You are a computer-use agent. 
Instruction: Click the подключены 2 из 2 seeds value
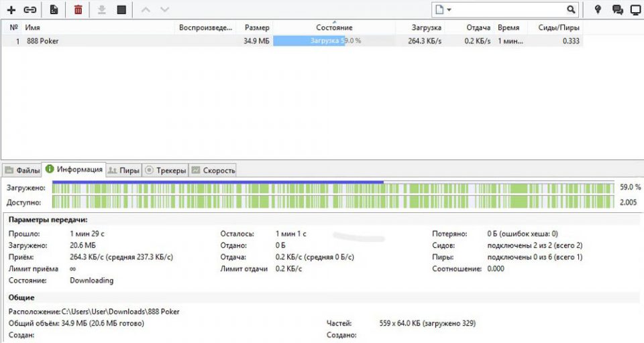click(x=535, y=245)
